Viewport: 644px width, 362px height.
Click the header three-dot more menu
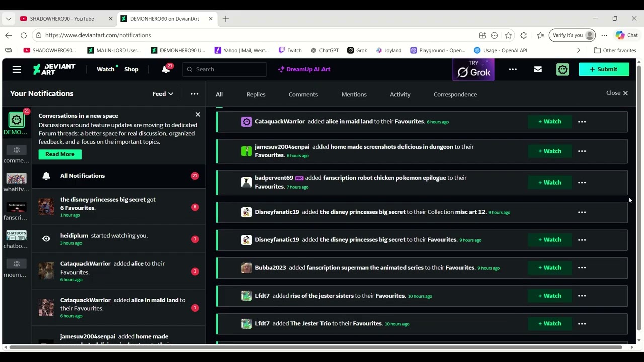[x=513, y=69]
